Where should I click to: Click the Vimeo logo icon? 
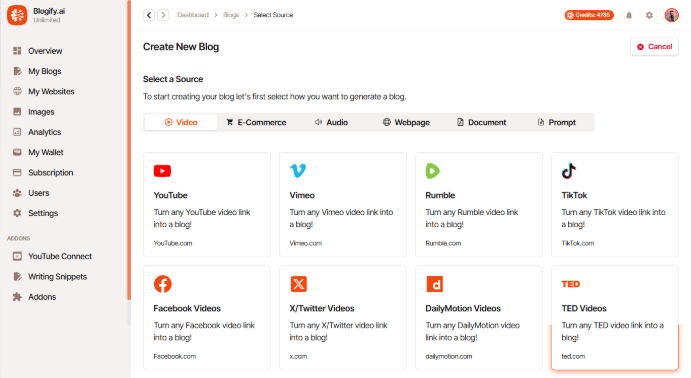298,170
